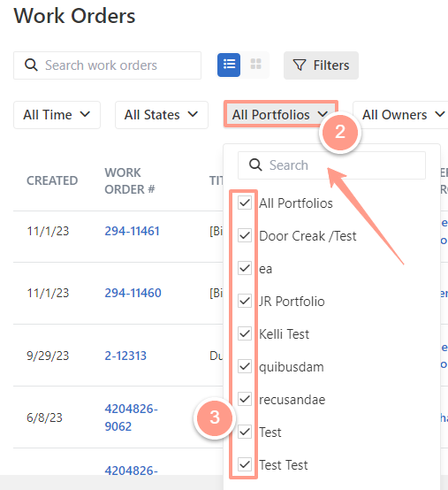Expand the All Time dropdown
This screenshot has height=490, width=448.
tap(57, 115)
